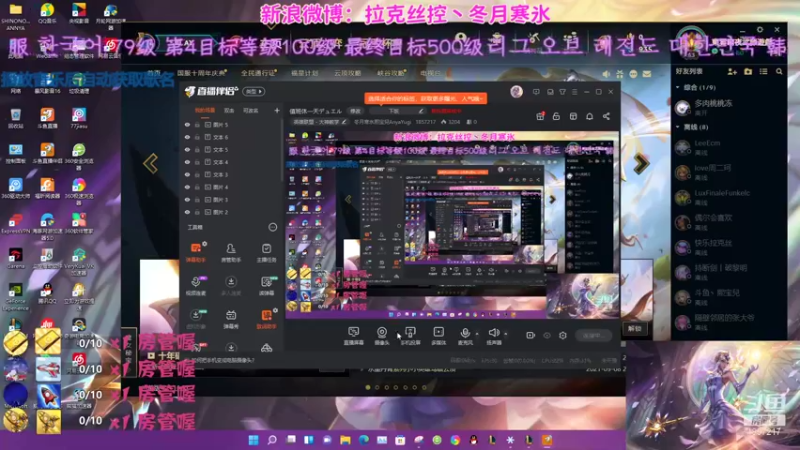Image resolution: width=800 pixels, height=450 pixels.
Task: Share the stream via share icon
Action: (606, 116)
